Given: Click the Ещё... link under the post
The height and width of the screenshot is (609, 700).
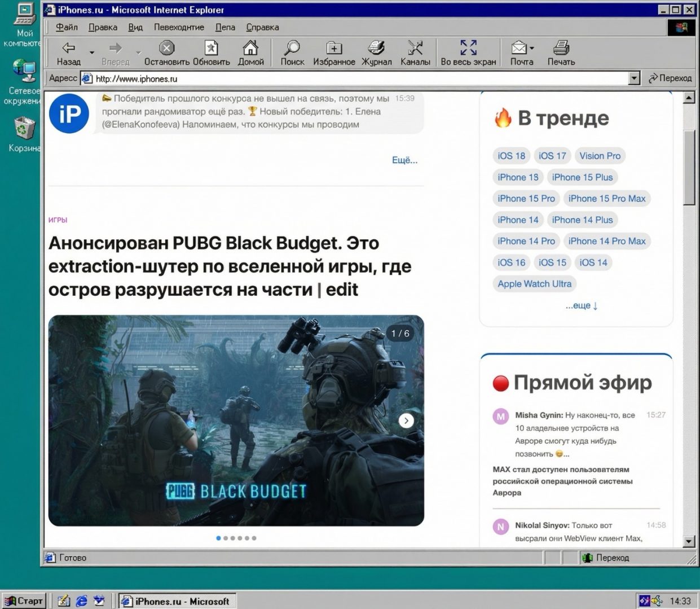Looking at the screenshot, I should click(404, 160).
